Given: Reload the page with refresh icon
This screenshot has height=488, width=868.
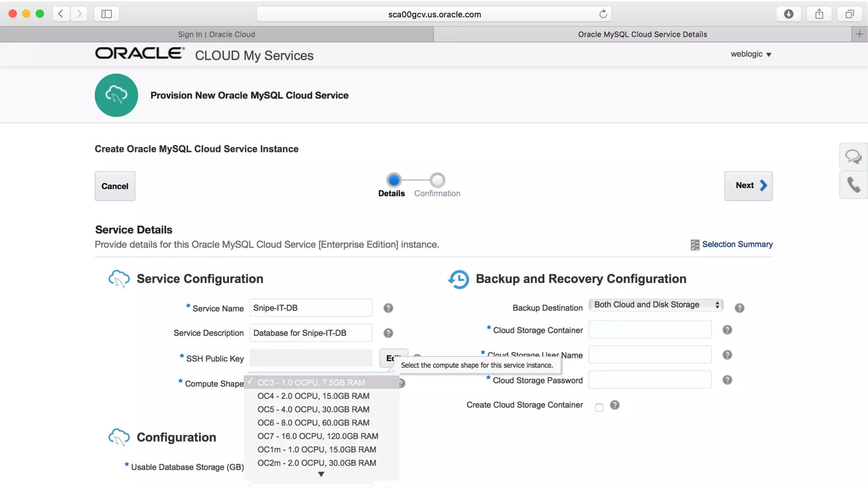Looking at the screenshot, I should point(603,14).
